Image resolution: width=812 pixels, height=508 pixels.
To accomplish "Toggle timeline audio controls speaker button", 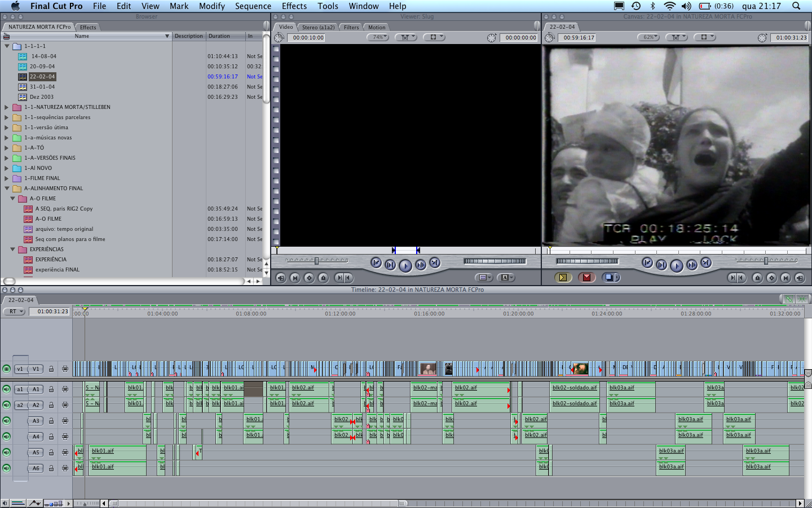I will tap(5, 503).
